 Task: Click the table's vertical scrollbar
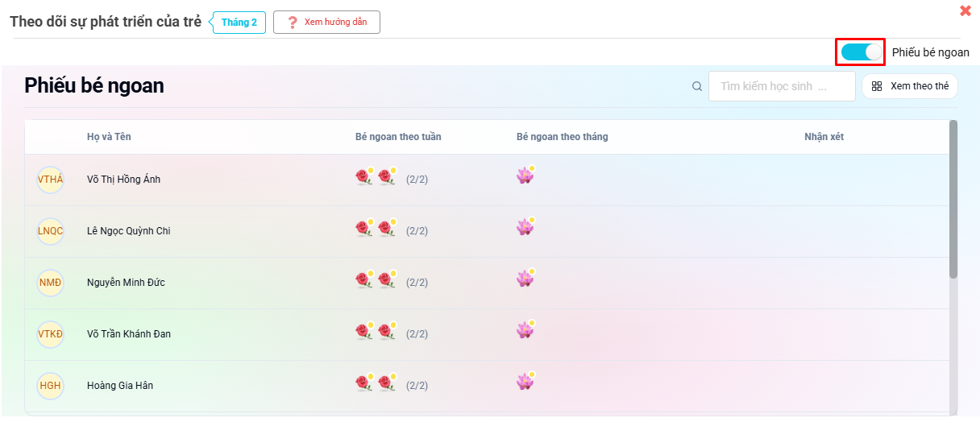[x=953, y=201]
